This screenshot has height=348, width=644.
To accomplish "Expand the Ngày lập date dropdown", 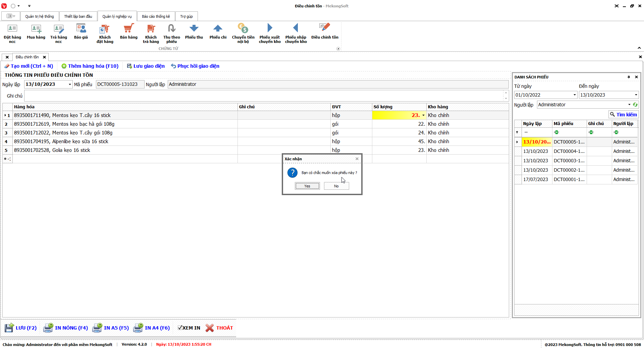I will coord(70,84).
